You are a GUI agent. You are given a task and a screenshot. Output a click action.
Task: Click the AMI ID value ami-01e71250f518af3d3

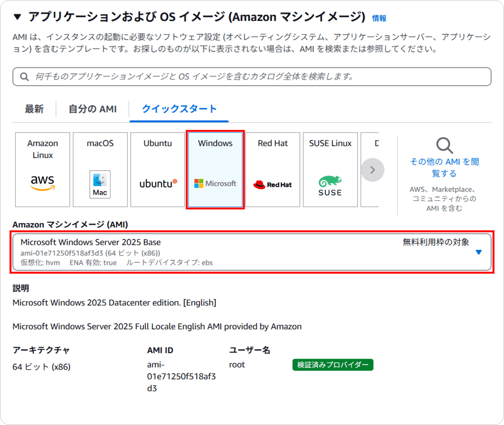click(x=181, y=376)
